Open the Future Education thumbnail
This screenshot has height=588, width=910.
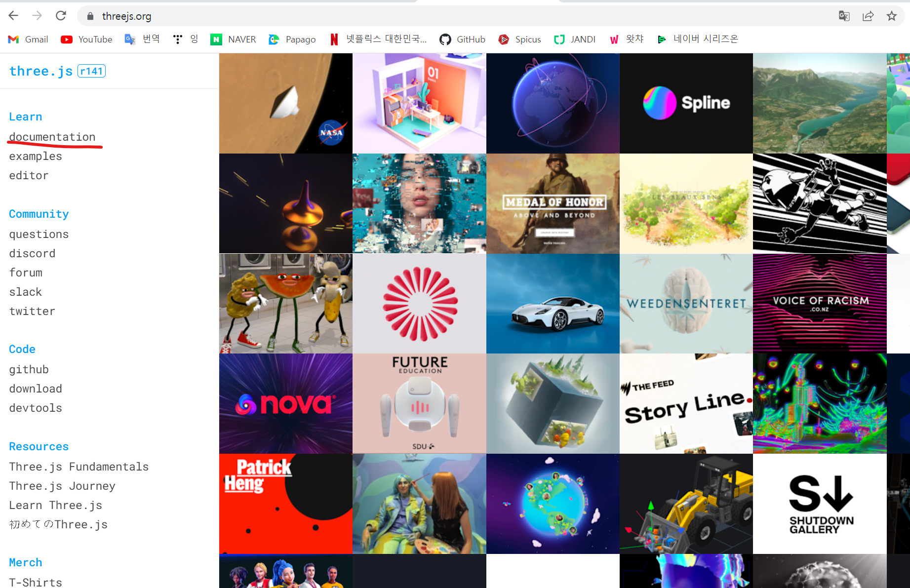click(x=419, y=403)
